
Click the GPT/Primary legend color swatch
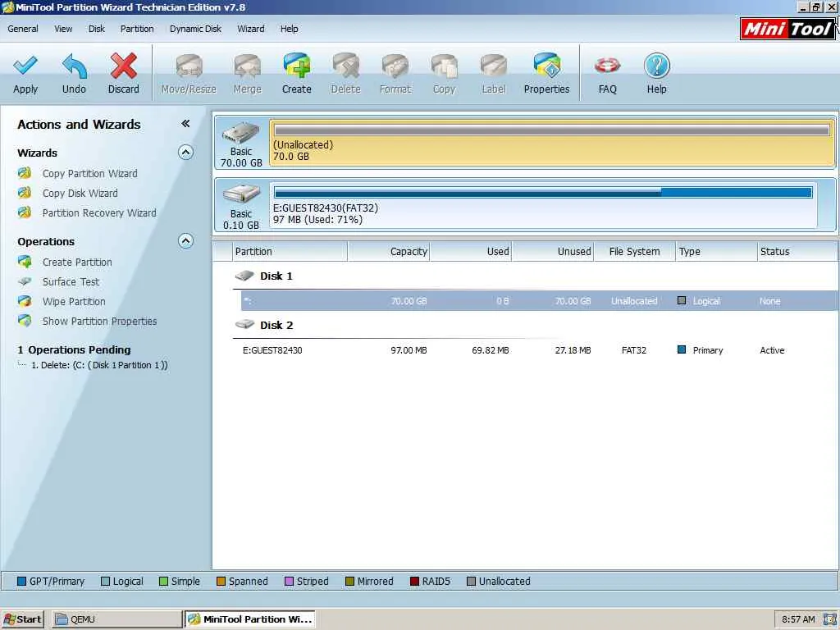pos(21,582)
